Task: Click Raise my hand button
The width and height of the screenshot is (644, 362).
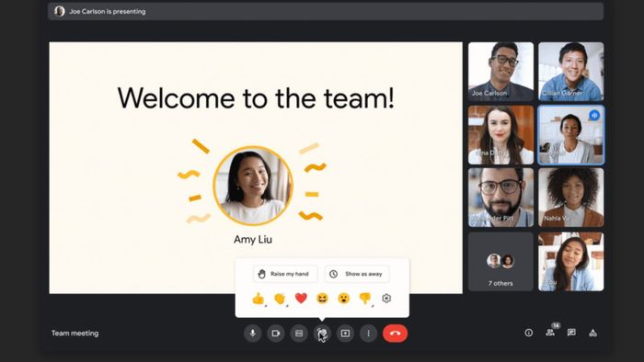Action: tap(285, 274)
